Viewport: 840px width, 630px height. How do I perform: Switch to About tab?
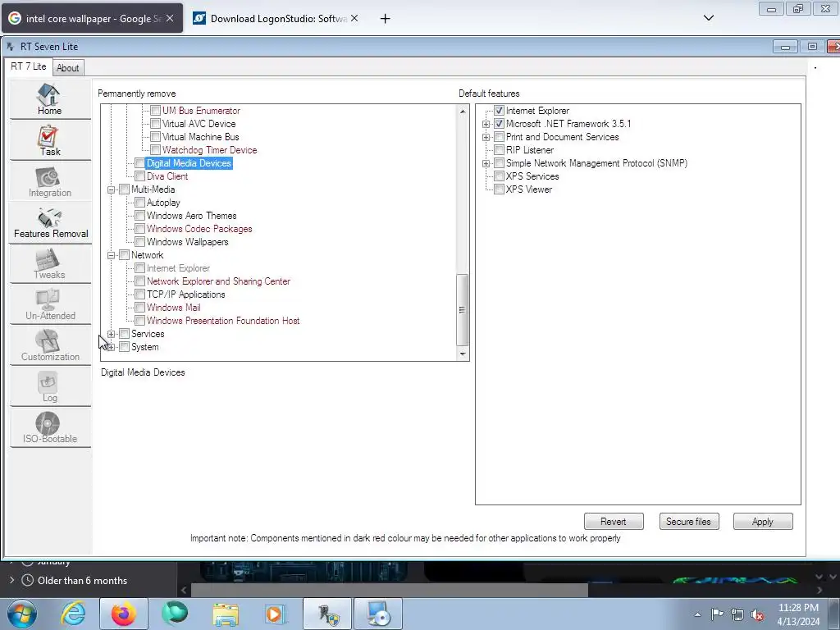coord(68,68)
